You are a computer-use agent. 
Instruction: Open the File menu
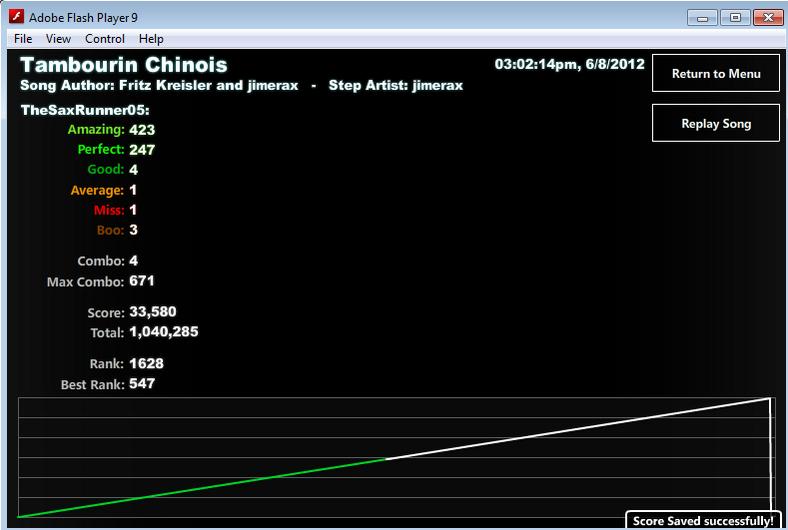pyautogui.click(x=23, y=39)
